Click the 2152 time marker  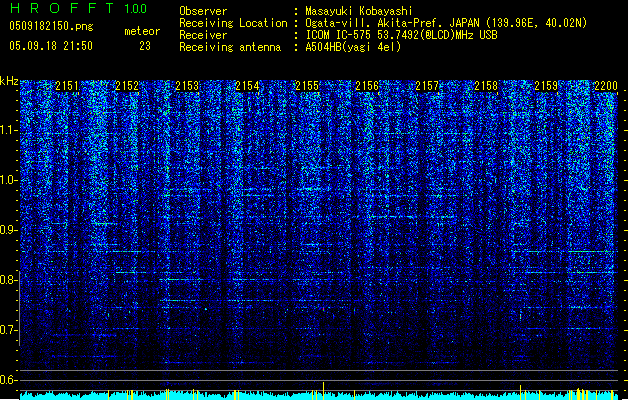[127, 86]
